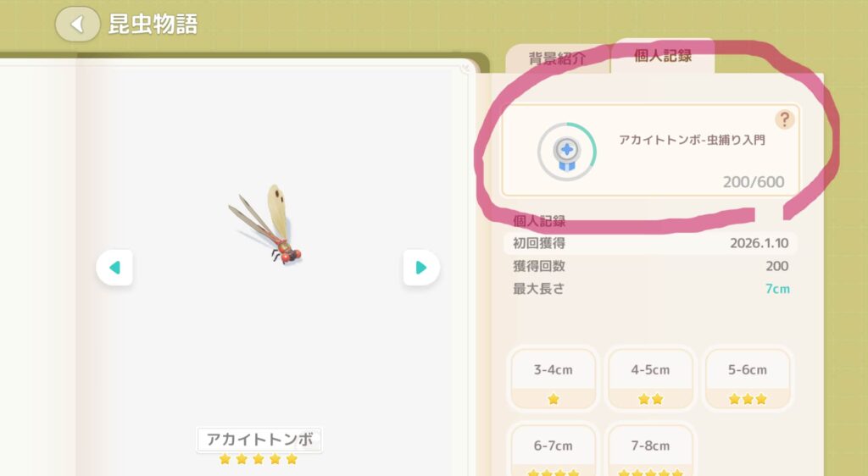This screenshot has width=868, height=476.
Task: Tap the 最大長さ 7cm value
Action: coord(777,289)
